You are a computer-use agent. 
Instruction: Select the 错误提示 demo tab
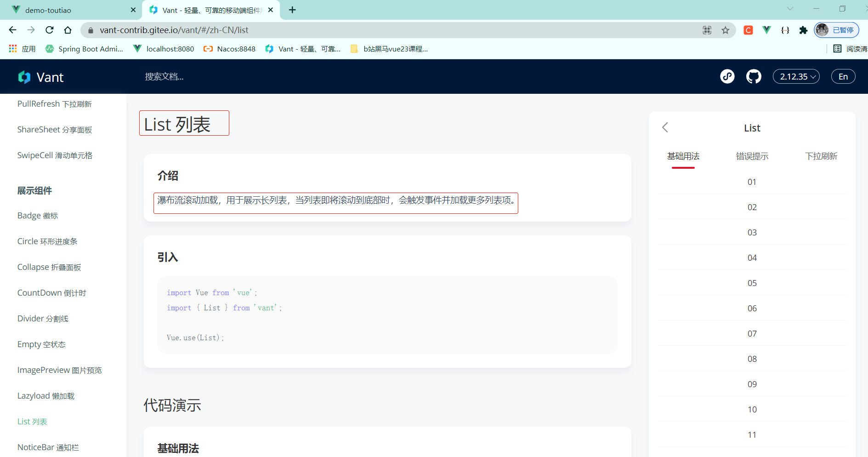click(752, 156)
